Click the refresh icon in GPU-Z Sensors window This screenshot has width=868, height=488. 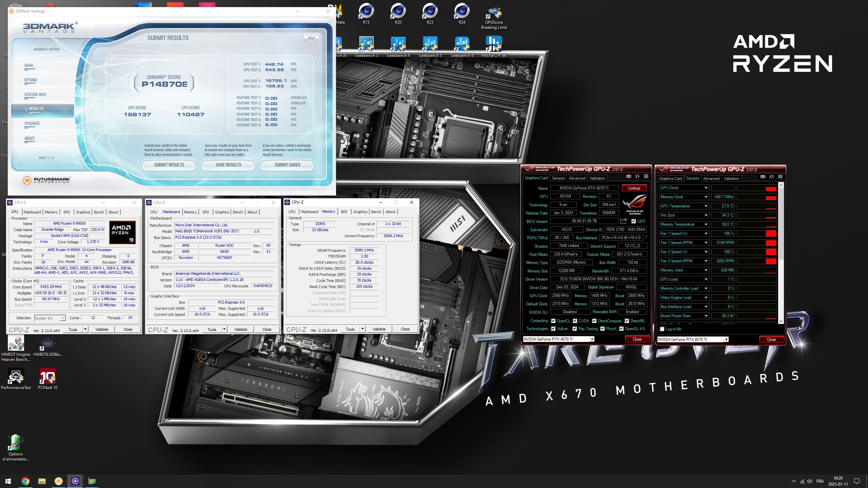tap(771, 177)
